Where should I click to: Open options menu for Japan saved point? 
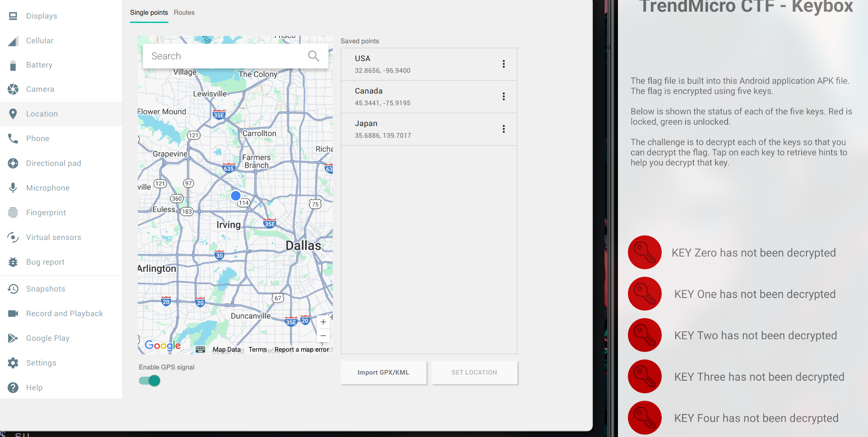click(x=504, y=129)
